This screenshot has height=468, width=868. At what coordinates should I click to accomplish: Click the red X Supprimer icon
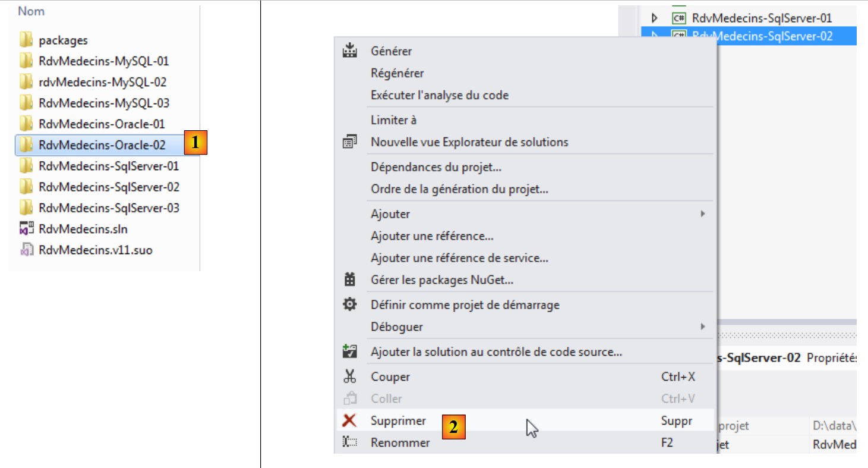[x=350, y=420]
